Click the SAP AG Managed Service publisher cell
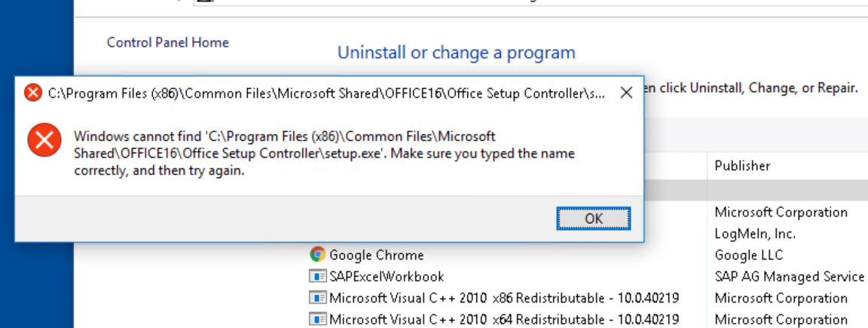868x328 pixels. click(790, 276)
